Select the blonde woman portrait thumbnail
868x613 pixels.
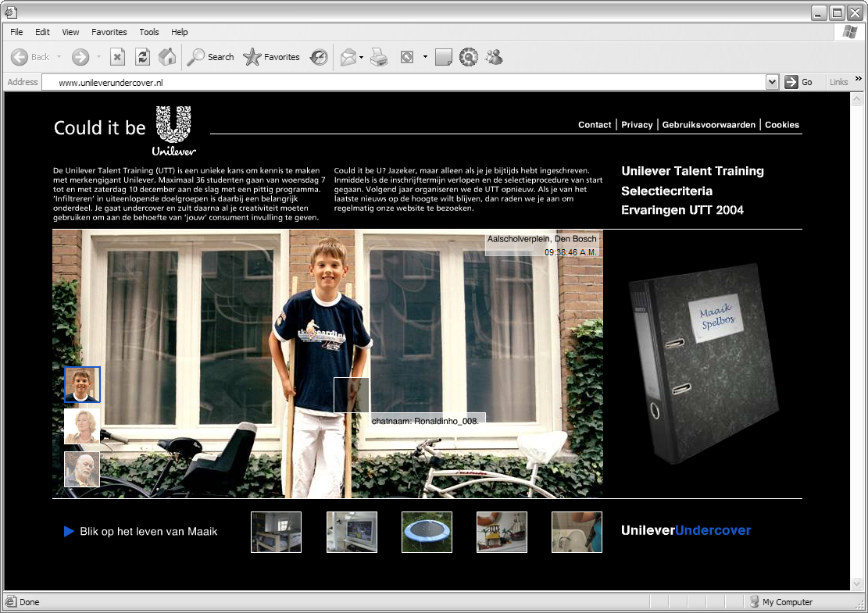[82, 426]
